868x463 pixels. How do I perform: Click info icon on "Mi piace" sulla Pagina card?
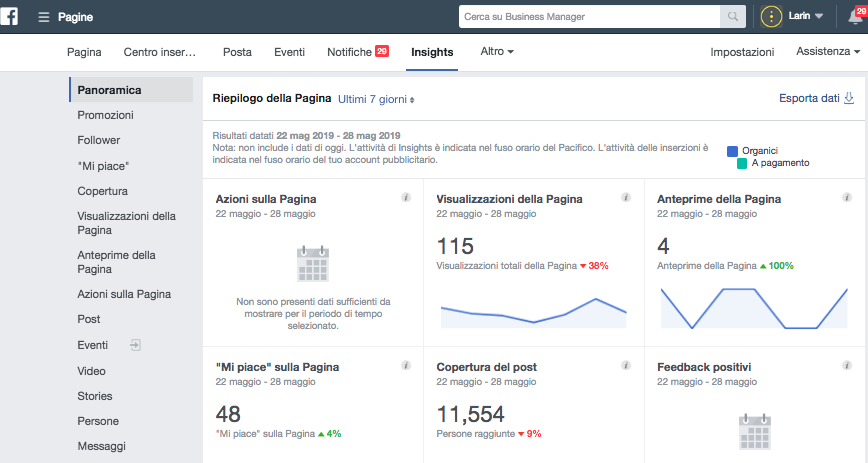tap(406, 365)
